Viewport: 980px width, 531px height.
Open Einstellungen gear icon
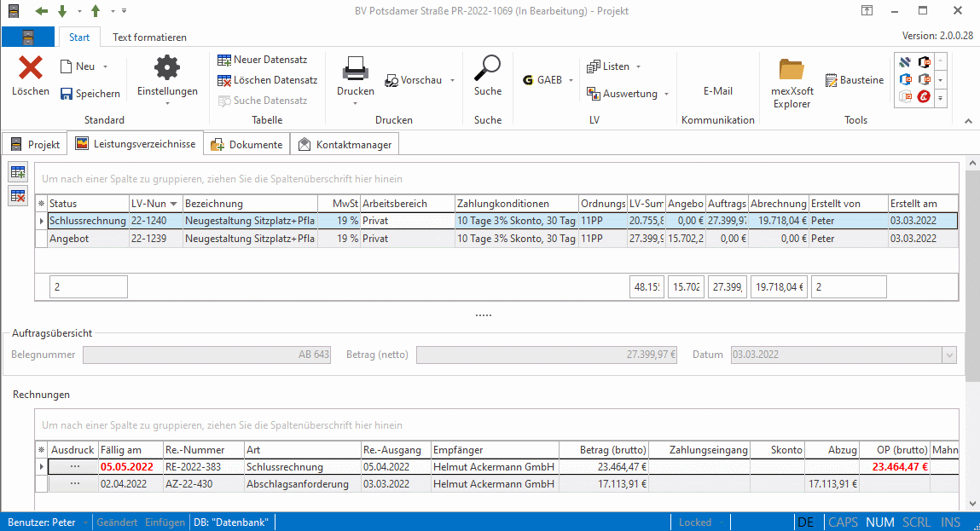click(167, 67)
